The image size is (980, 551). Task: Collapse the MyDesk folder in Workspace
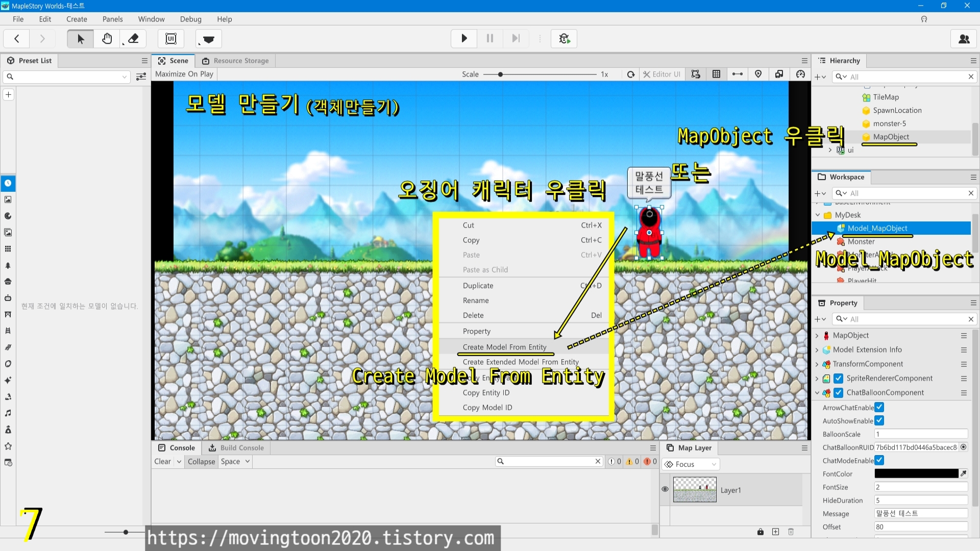pos(818,215)
